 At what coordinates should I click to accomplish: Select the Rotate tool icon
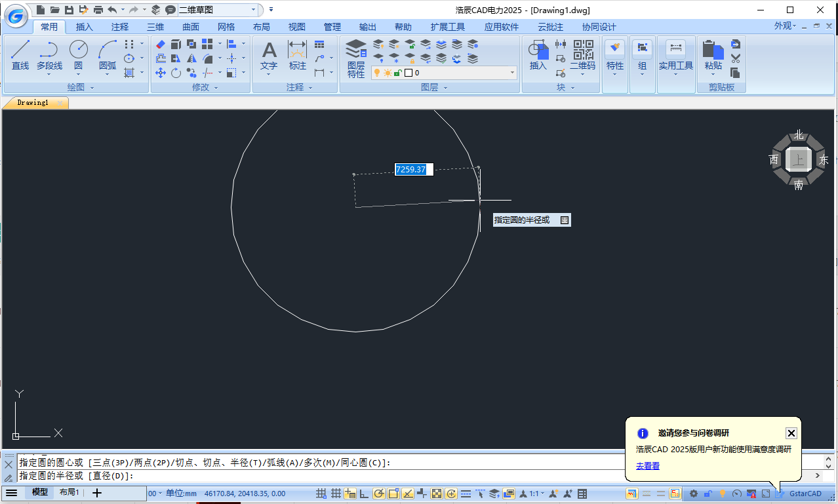[x=176, y=73]
